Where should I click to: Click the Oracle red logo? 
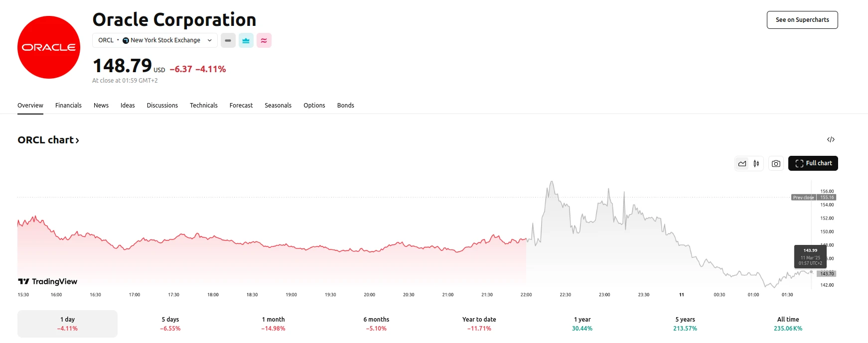49,47
